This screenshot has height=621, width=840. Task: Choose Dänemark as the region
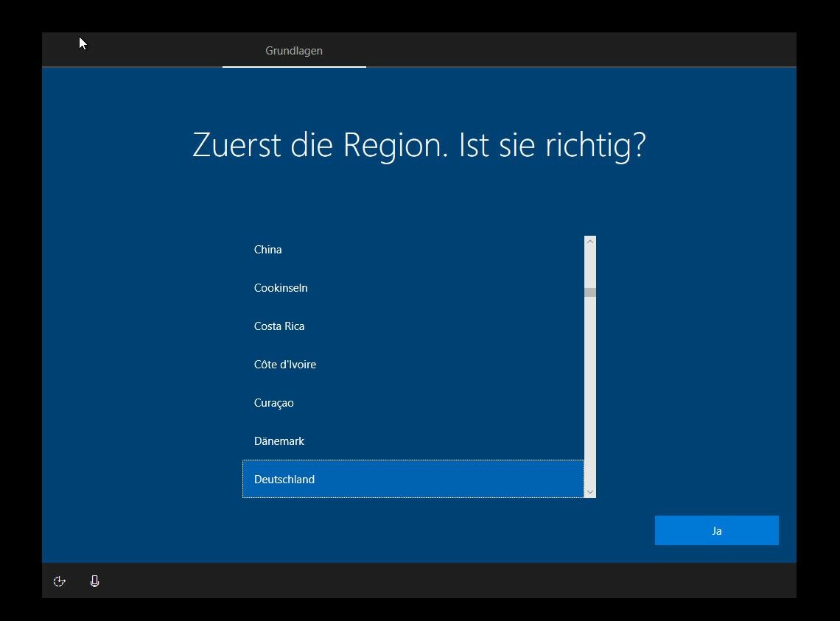(413, 441)
